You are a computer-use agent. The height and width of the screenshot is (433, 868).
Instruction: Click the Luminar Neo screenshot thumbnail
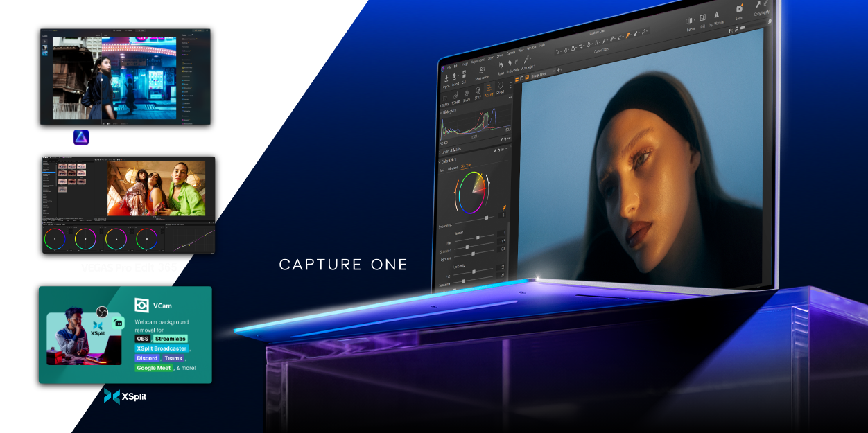tap(125, 76)
